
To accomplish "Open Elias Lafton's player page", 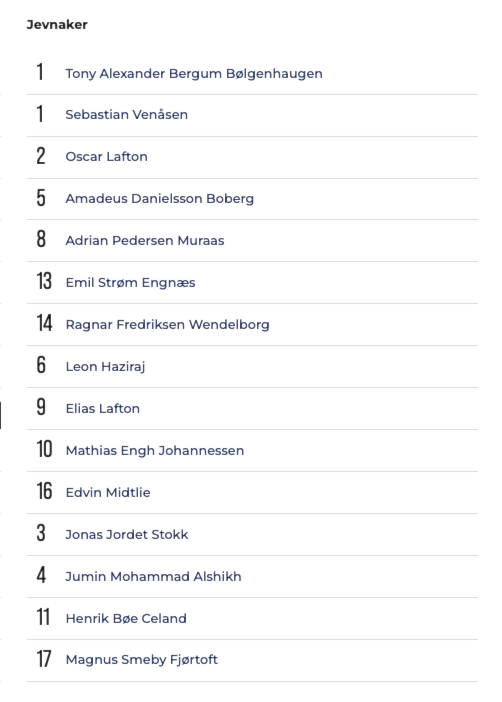I will click(103, 408).
